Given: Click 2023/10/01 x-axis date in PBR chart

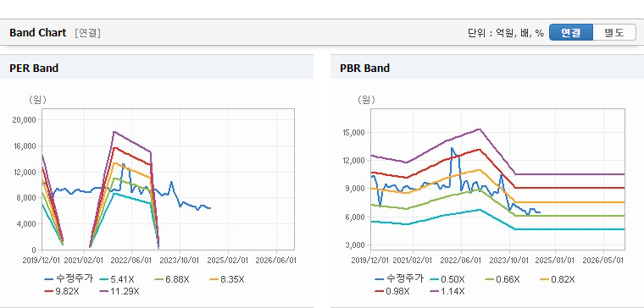Looking at the screenshot, I should (x=509, y=260).
